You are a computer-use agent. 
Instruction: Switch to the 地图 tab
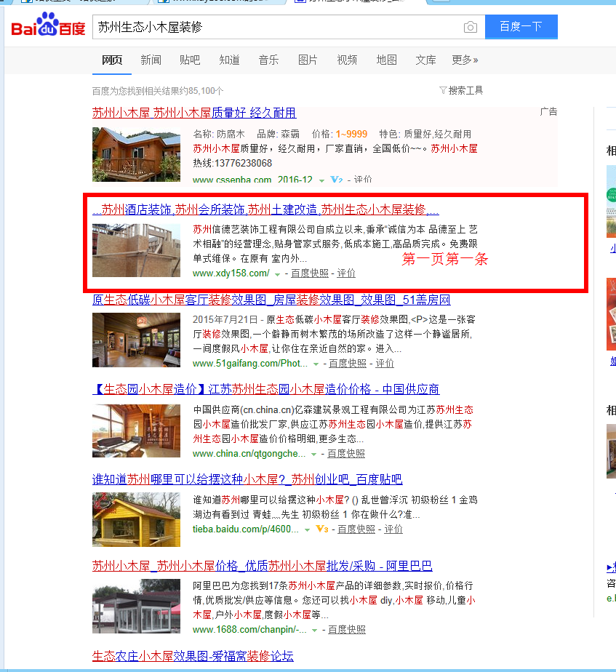point(387,60)
